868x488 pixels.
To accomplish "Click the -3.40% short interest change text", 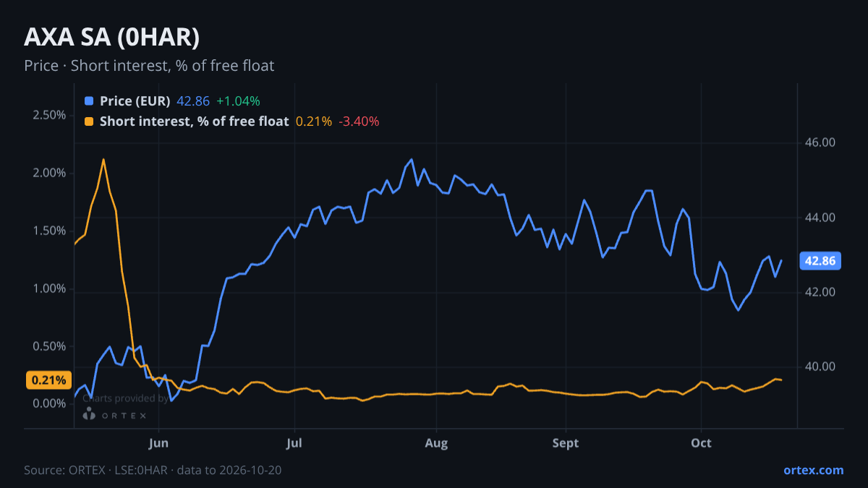I will [x=359, y=121].
